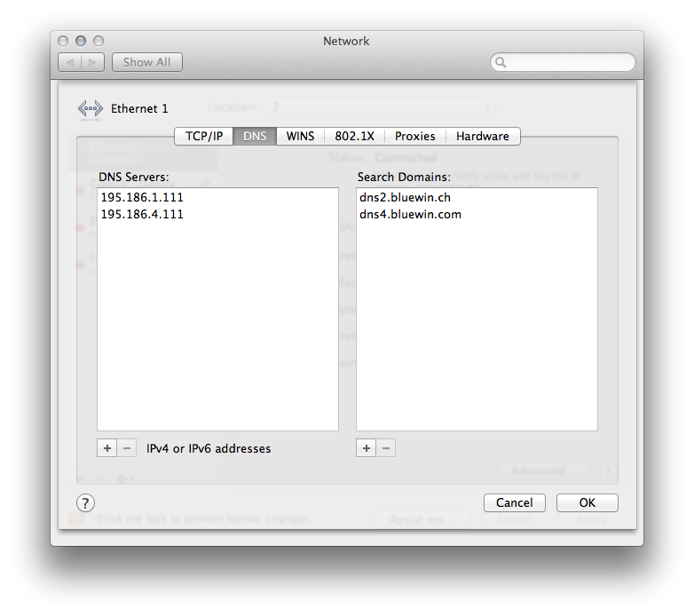The image size is (694, 616).
Task: Click the remove DNS server minus button
Action: (127, 448)
